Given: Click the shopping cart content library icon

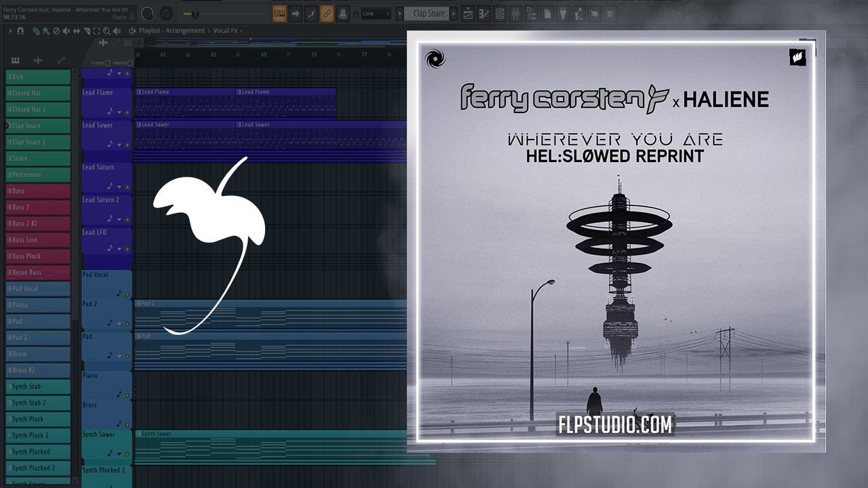Looking at the screenshot, I should click(609, 13).
